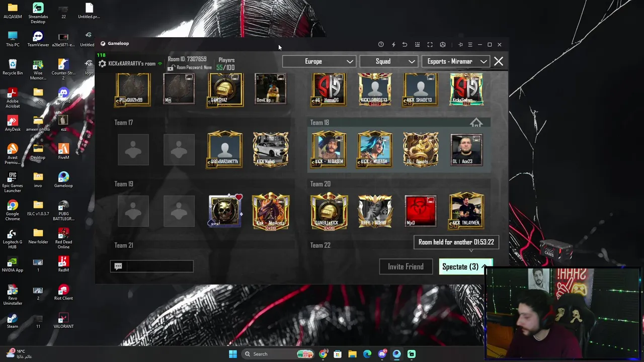The height and width of the screenshot is (362, 644).
Task: Select the second empty slot in Team 17
Action: click(179, 149)
